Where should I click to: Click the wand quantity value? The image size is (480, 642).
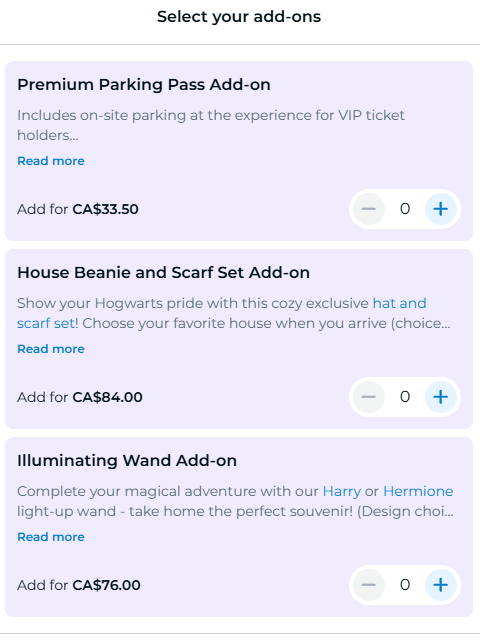405,585
